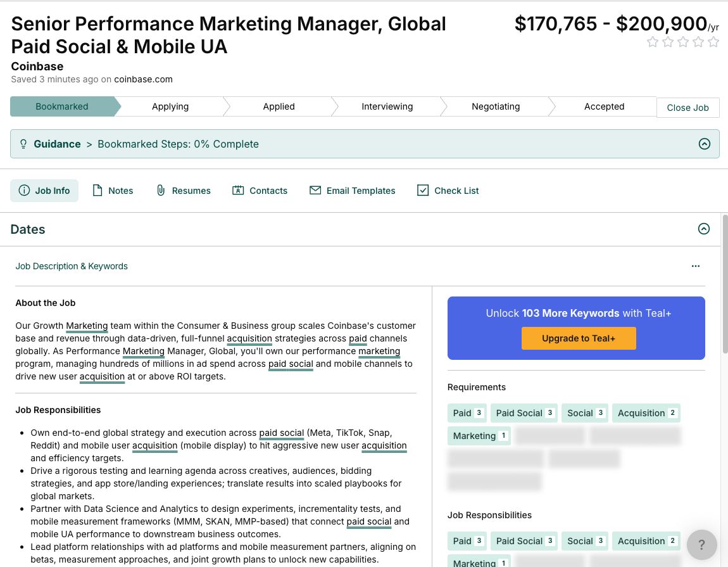Click Paid Social keyword under Requirements
This screenshot has height=567, width=728.
click(x=524, y=412)
